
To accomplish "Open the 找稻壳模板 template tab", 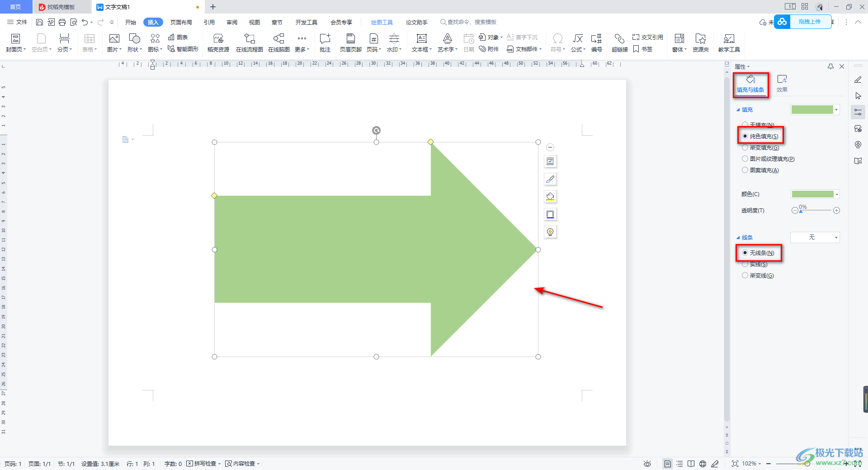I will pyautogui.click(x=61, y=7).
